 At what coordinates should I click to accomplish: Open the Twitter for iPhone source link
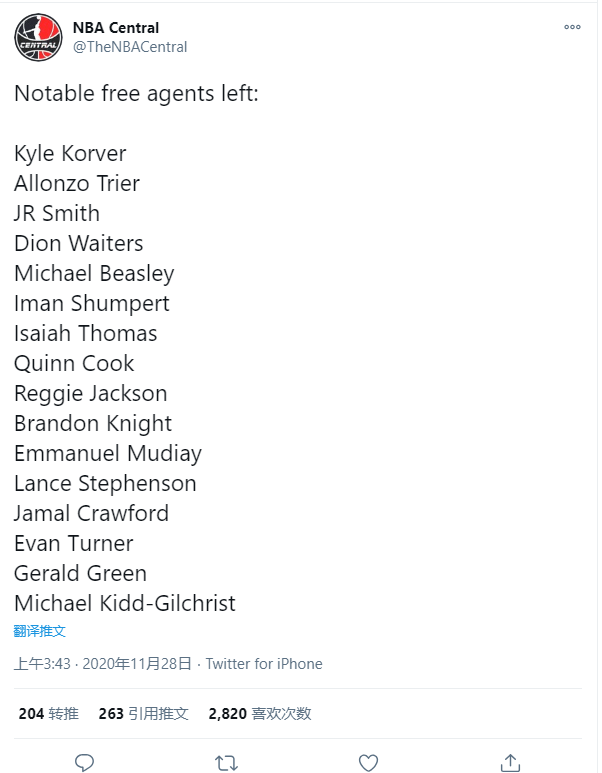tap(264, 664)
